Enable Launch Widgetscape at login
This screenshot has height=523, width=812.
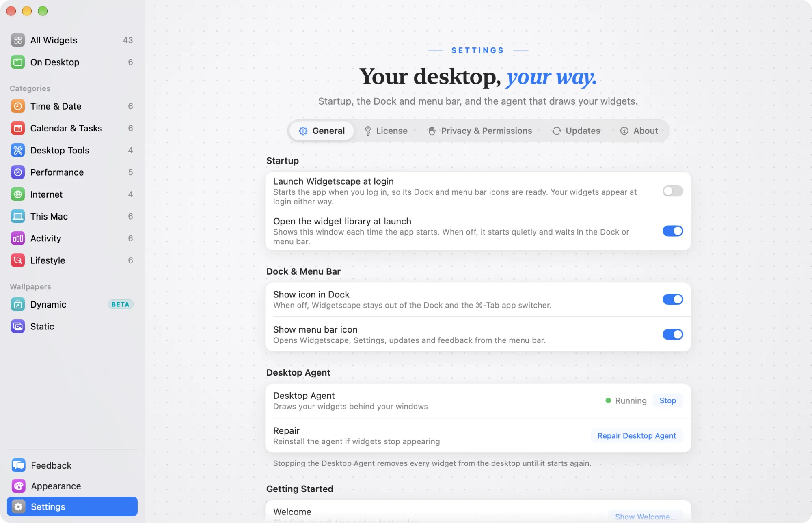(673, 191)
